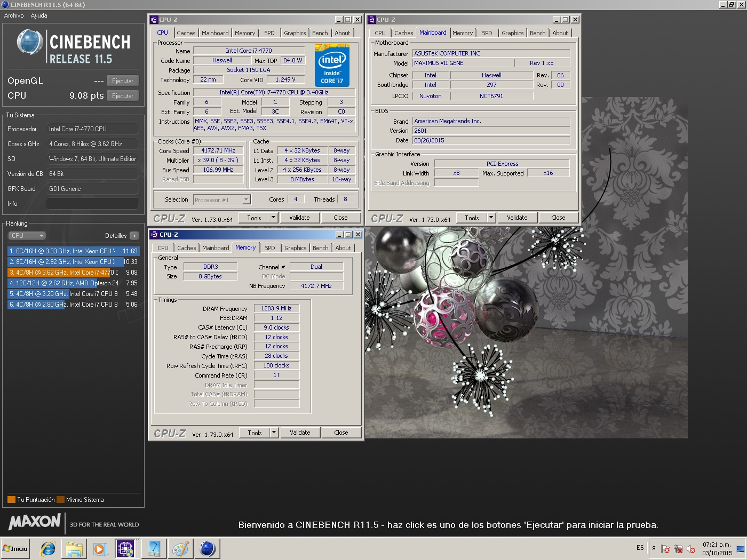Switch to Caches tab in CPU window
The image size is (747, 560).
[186, 33]
